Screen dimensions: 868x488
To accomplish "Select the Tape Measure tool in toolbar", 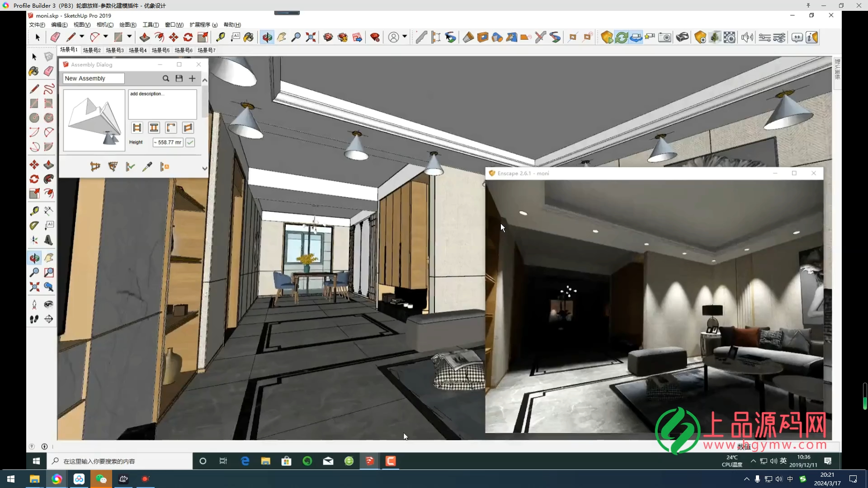I will pyautogui.click(x=220, y=37).
